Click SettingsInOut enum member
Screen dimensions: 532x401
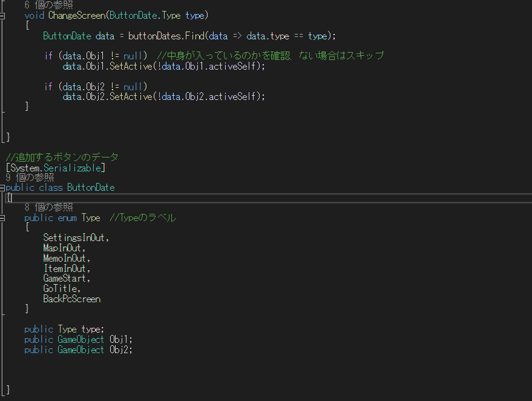[76, 238]
